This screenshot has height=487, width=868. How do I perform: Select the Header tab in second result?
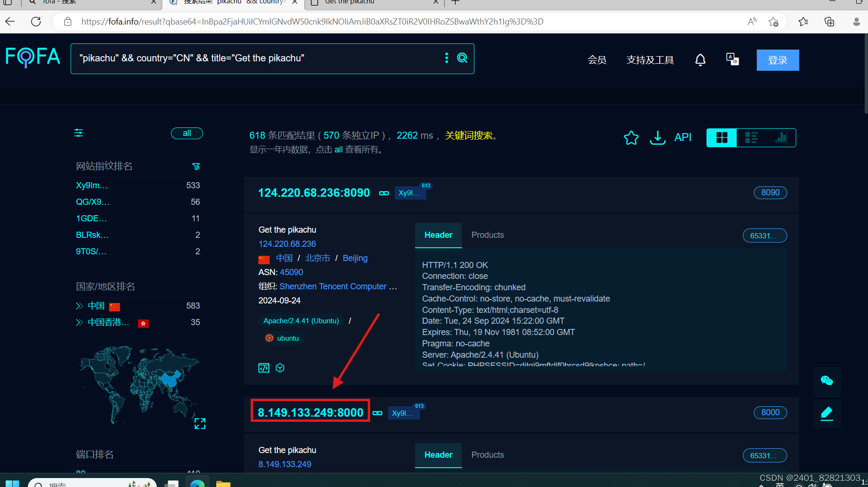click(438, 455)
